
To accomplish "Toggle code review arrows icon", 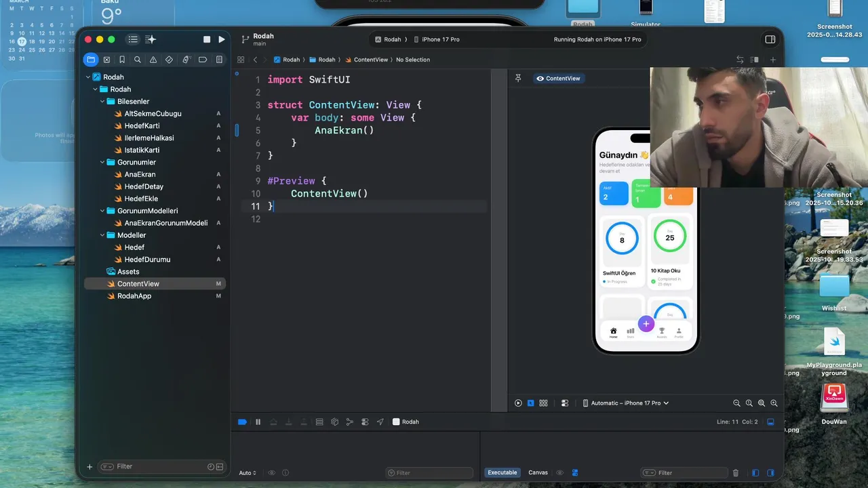I will coord(740,60).
